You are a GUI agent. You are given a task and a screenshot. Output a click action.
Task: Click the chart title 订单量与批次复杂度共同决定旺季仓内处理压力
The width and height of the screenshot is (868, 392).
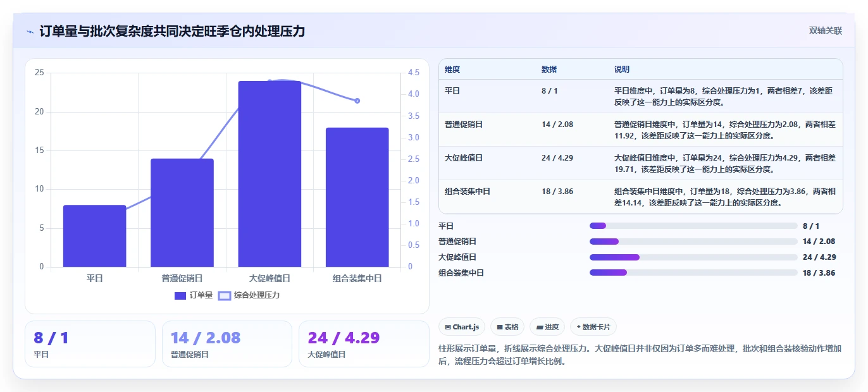click(172, 31)
